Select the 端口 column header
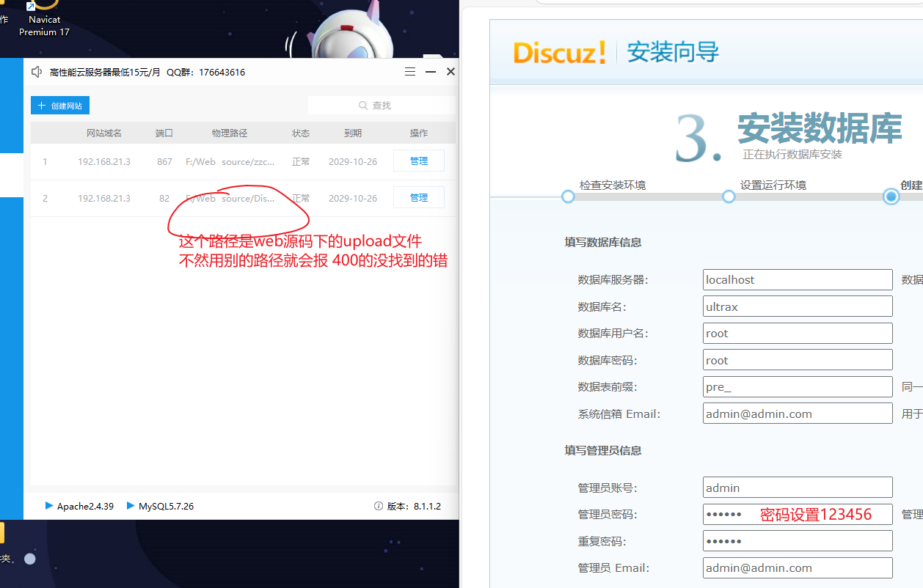Image resolution: width=923 pixels, height=588 pixels. point(164,133)
